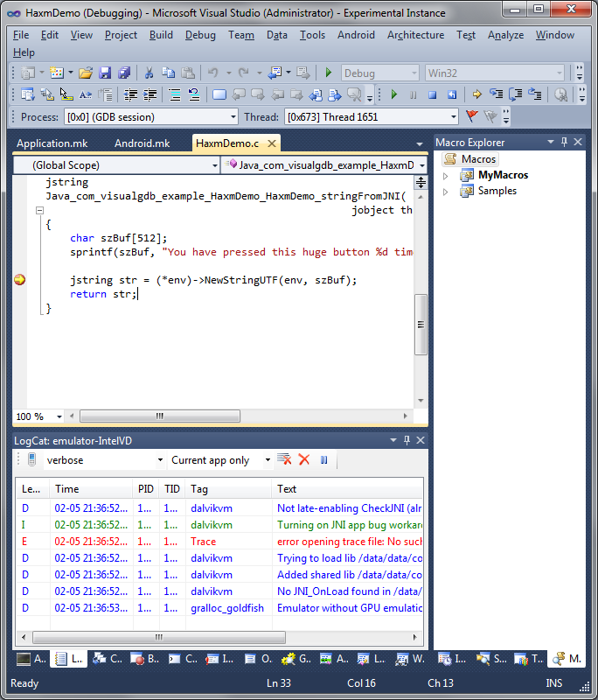Click the red Flag Thread icon
The height and width of the screenshot is (700, 598).
click(x=471, y=116)
